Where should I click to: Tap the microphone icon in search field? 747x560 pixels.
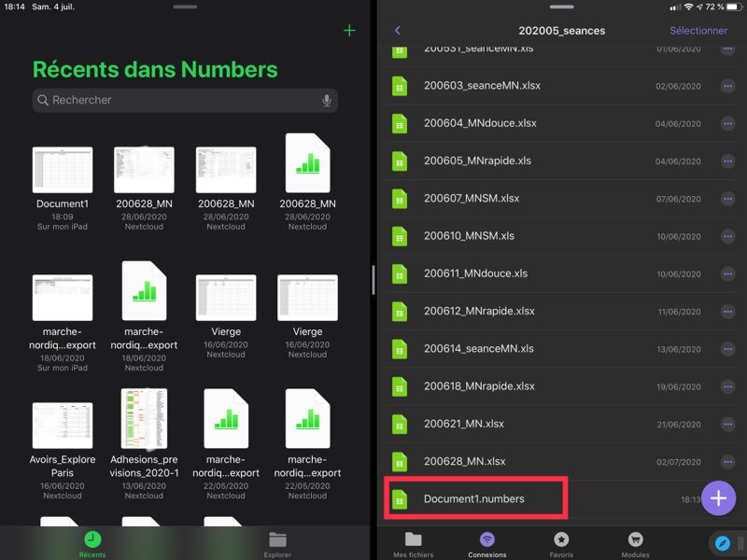327,101
